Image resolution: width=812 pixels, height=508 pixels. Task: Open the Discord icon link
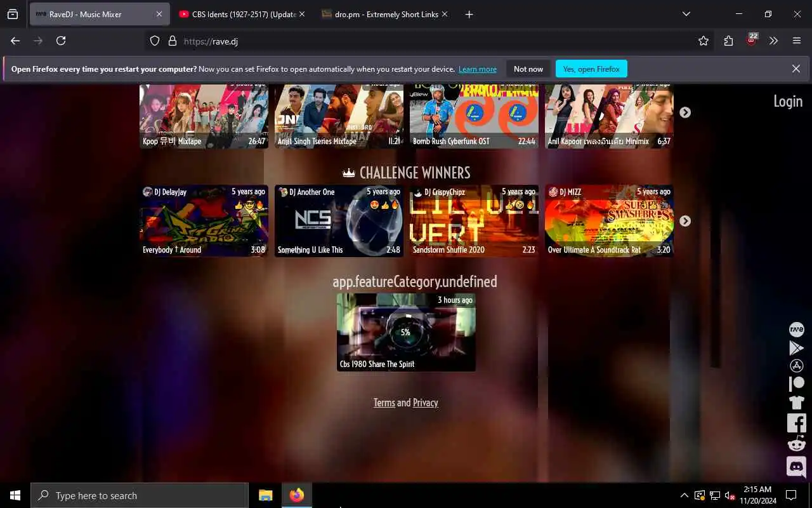pos(796,467)
